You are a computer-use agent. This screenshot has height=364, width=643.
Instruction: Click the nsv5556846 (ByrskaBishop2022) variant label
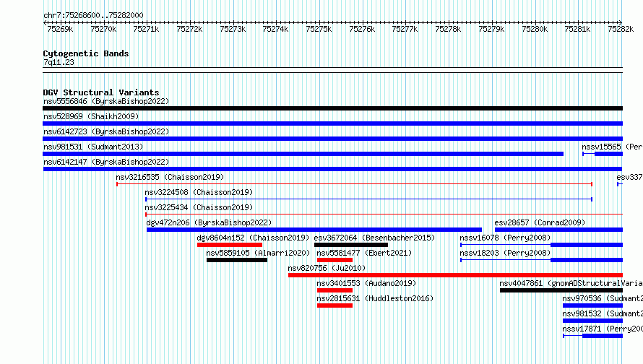coord(106,101)
